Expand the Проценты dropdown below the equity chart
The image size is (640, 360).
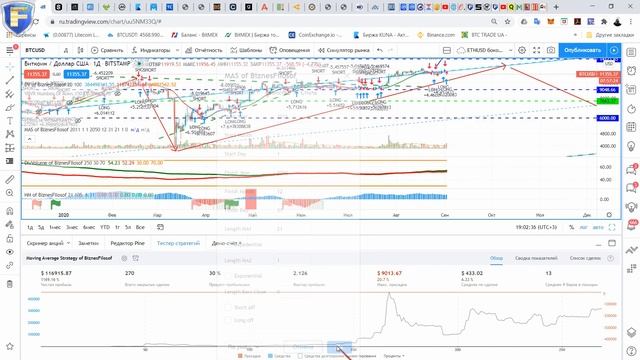pos(394,356)
